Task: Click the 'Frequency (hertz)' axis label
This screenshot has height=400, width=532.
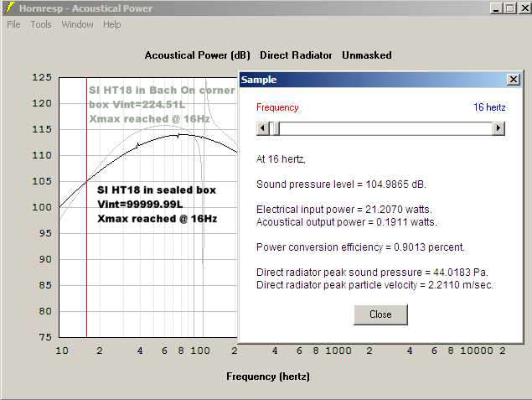Action: tap(268, 377)
